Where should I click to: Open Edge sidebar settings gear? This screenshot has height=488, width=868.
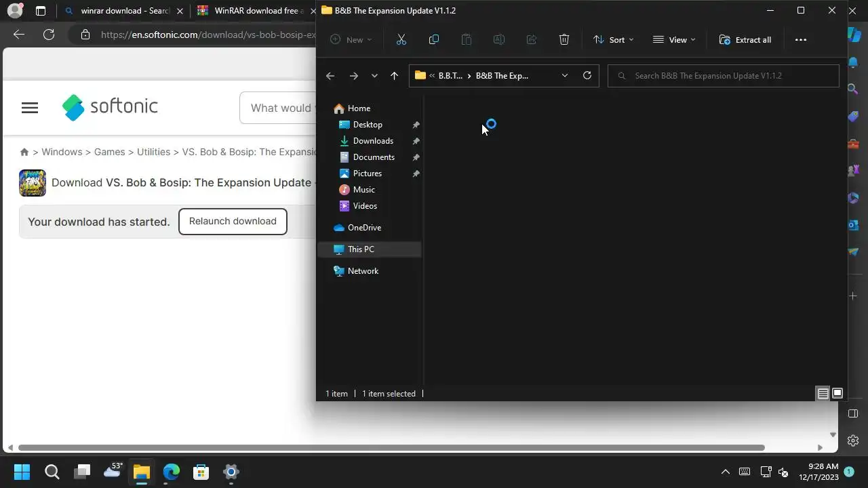854,441
